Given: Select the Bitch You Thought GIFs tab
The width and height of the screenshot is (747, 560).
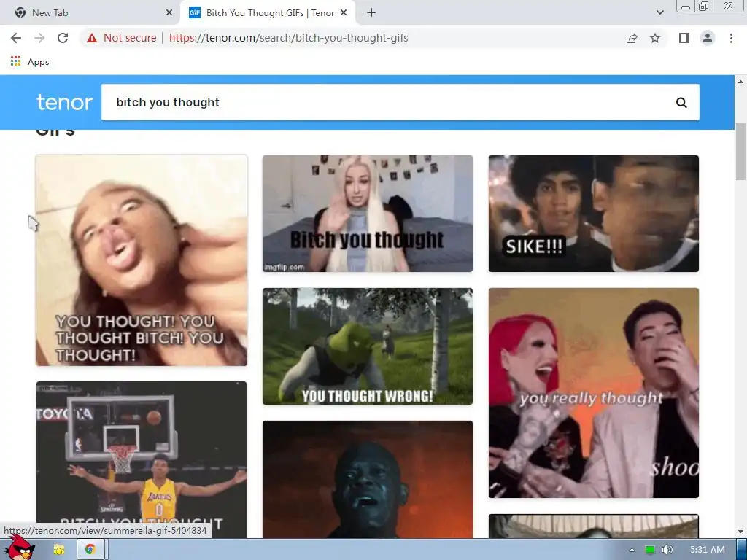Looking at the screenshot, I should 268,13.
